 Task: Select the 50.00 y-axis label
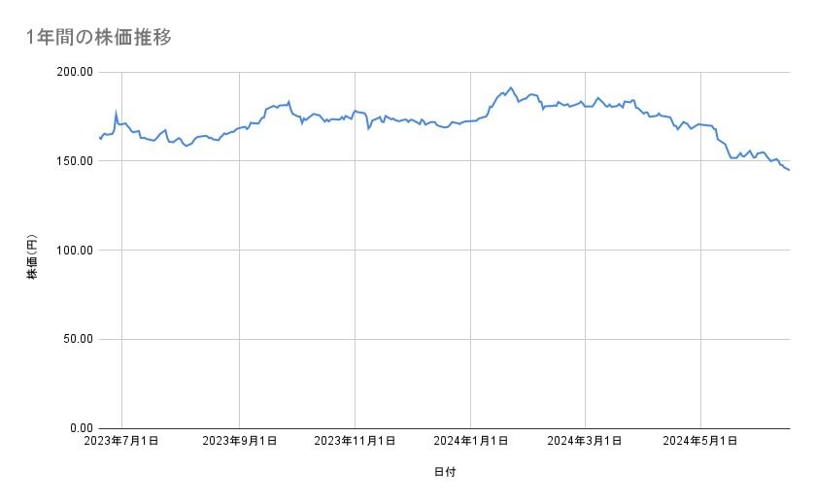tap(78, 339)
